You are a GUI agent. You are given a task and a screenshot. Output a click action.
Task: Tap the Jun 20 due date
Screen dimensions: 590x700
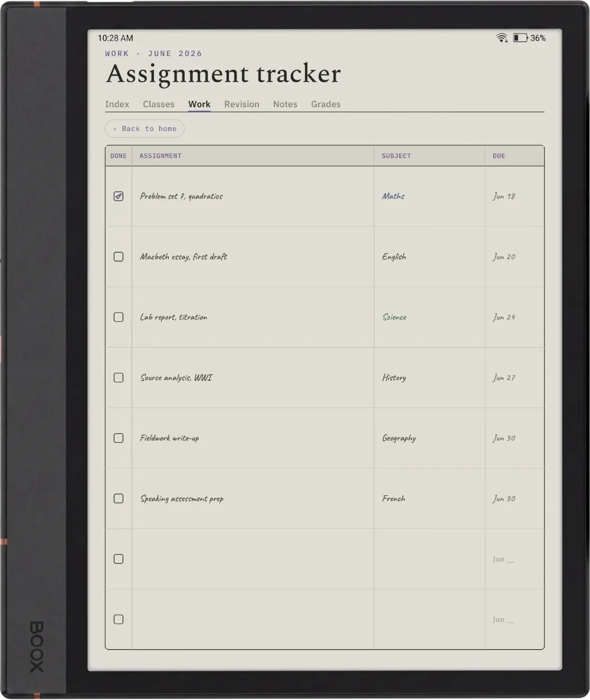(x=504, y=257)
